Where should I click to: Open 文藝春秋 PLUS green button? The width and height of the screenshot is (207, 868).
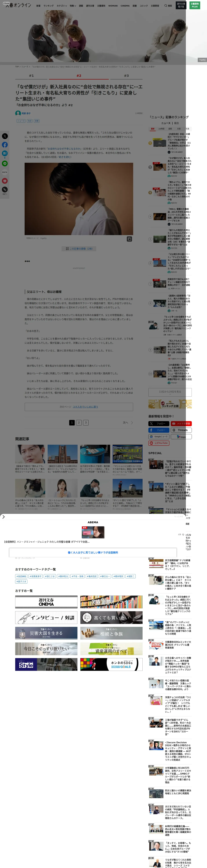(195, 5)
